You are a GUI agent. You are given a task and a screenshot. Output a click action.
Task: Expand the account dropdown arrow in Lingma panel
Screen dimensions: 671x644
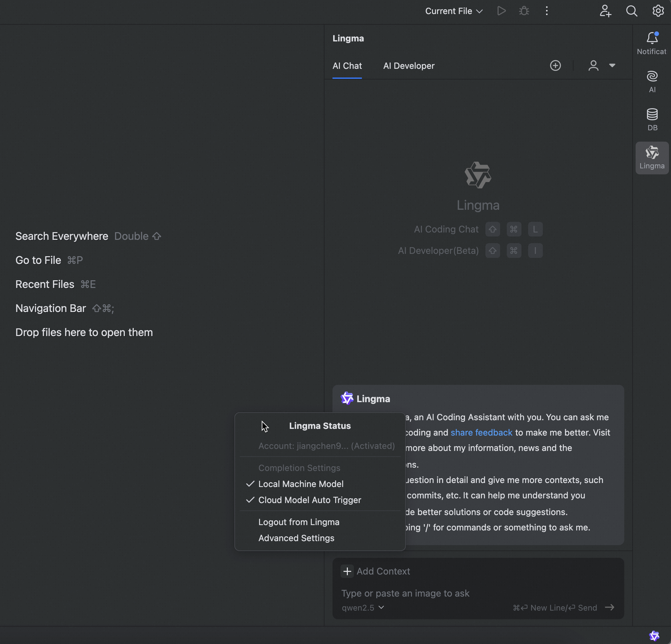coord(612,65)
